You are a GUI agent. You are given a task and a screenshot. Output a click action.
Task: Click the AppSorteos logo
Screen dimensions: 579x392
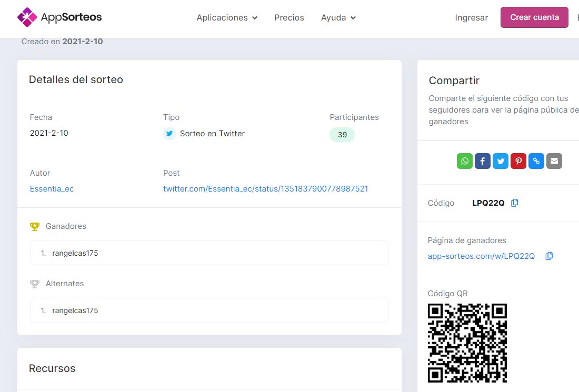pyautogui.click(x=59, y=17)
